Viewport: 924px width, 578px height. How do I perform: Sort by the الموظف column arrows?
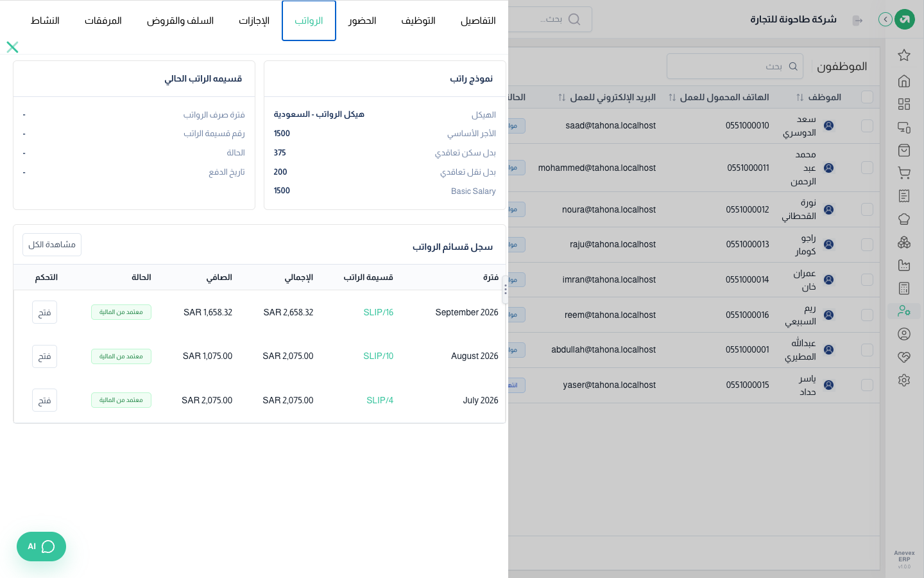800,98
